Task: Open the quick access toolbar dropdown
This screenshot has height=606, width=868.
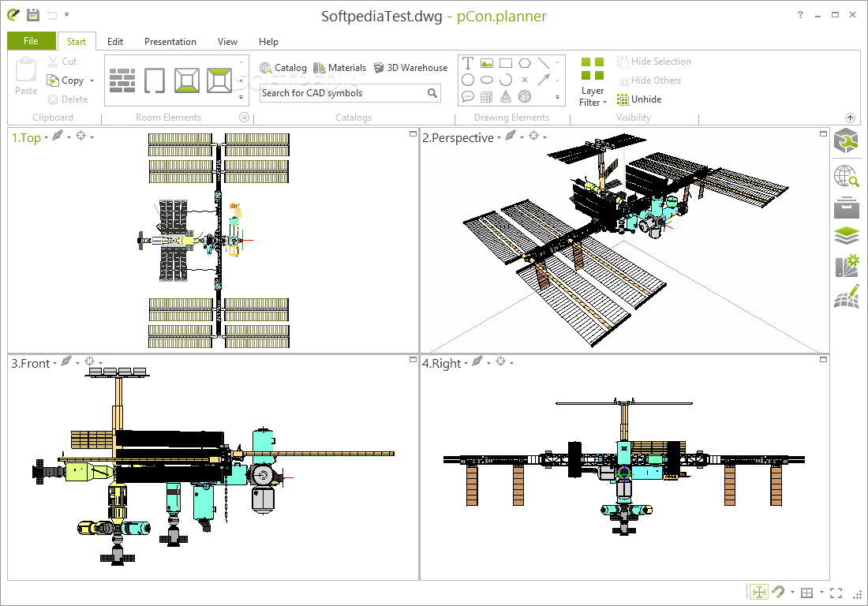Action: tap(66, 14)
